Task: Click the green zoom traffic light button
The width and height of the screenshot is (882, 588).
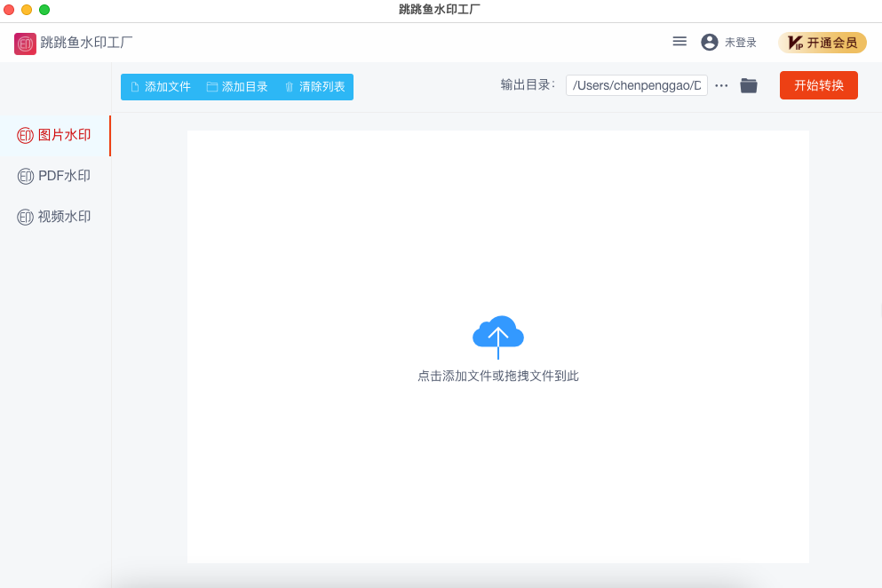Action: 44,10
